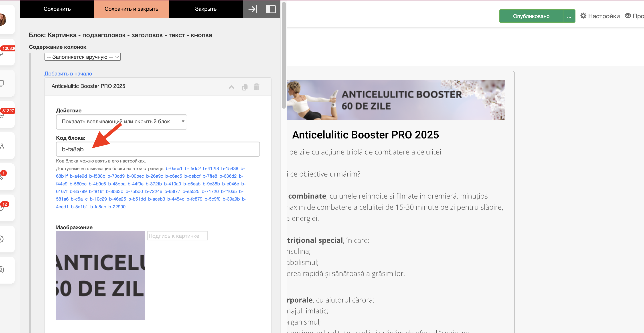Duplicate the Anticelulitic Booster item
The width and height of the screenshot is (644, 333).
point(245,87)
